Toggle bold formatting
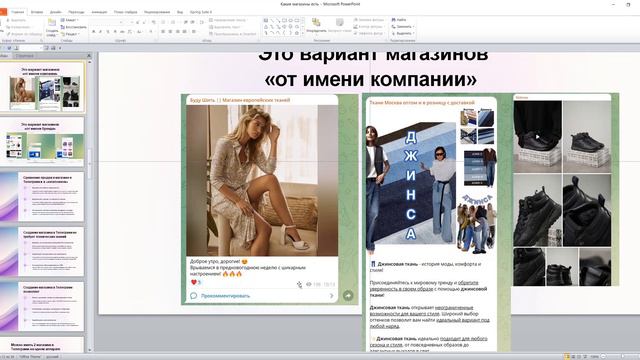 [x=93, y=31]
